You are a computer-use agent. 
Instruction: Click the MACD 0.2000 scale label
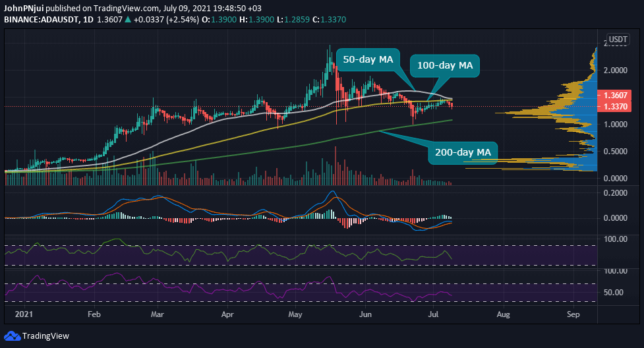615,192
